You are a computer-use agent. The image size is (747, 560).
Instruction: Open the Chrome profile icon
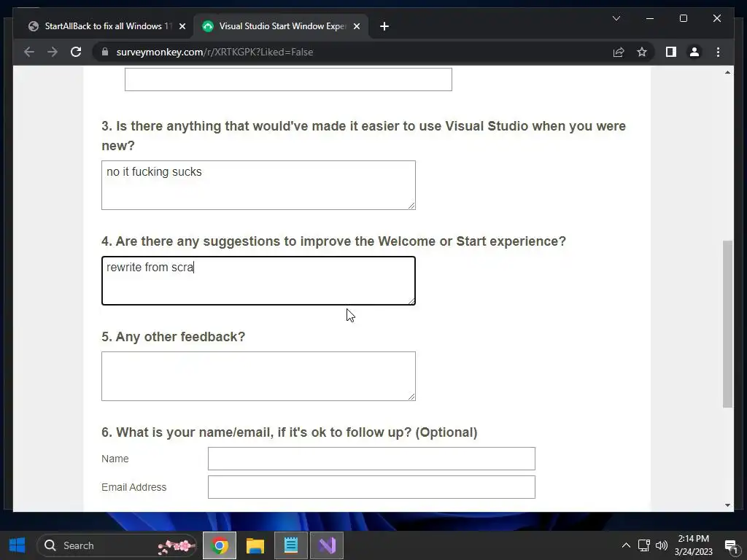[694, 52]
